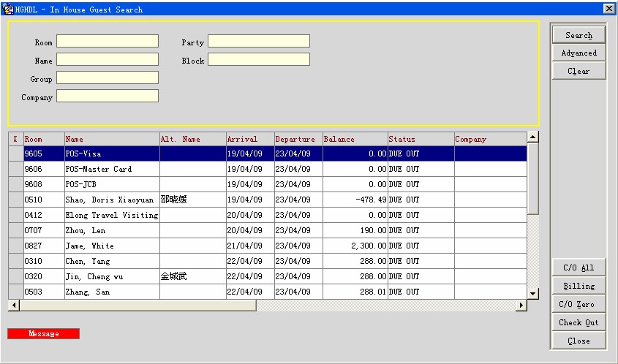Click the Search button

[x=579, y=35]
